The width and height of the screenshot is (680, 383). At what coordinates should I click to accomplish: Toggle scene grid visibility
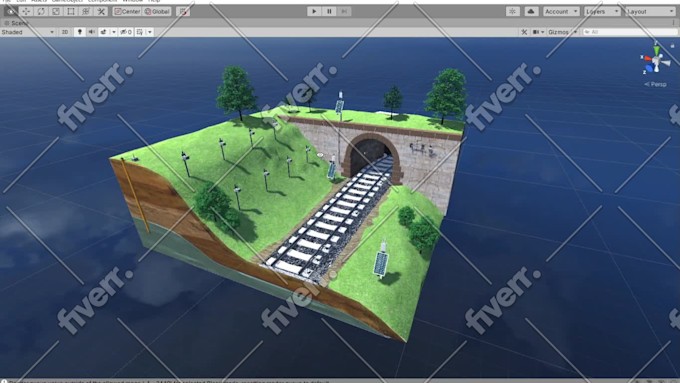(x=140, y=32)
